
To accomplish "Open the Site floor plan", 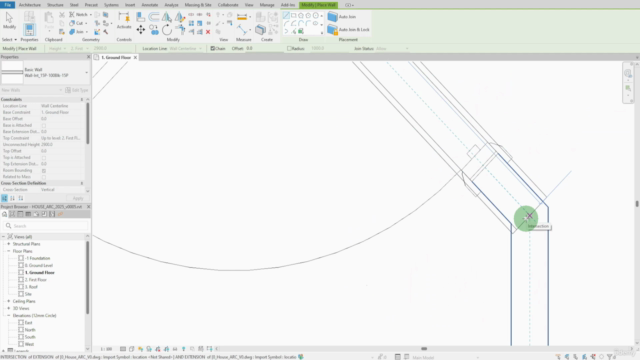I will 28,294.
